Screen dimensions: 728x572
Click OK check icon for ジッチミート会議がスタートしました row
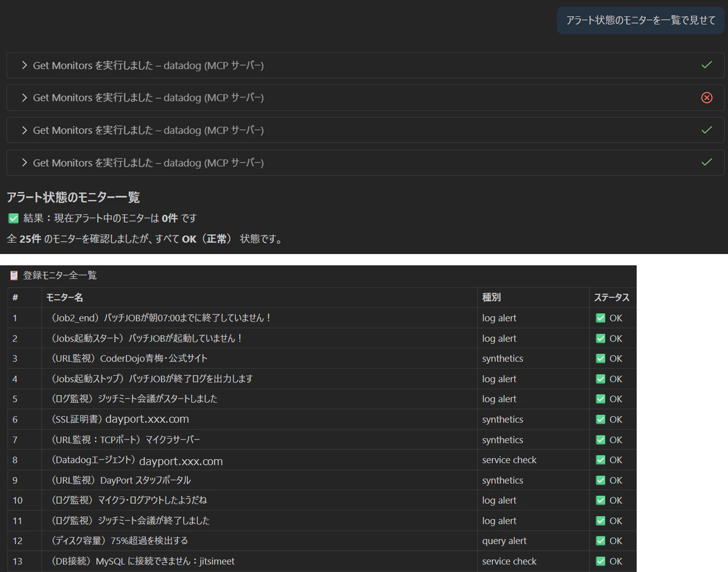point(601,399)
